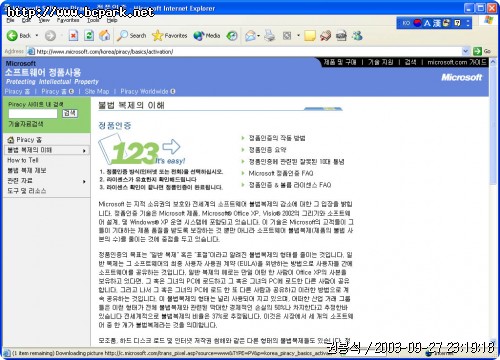Click the Piracy home icon in sidebar
The height and width of the screenshot is (360, 500).
pyautogui.click(x=11, y=140)
